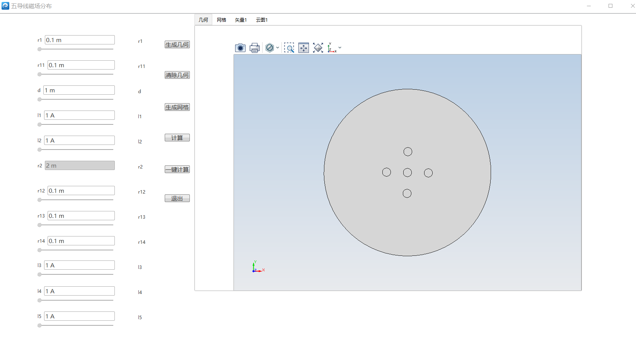Click the xyz axis triad in graphics view
The width and height of the screenshot is (636, 364).
pos(258,267)
